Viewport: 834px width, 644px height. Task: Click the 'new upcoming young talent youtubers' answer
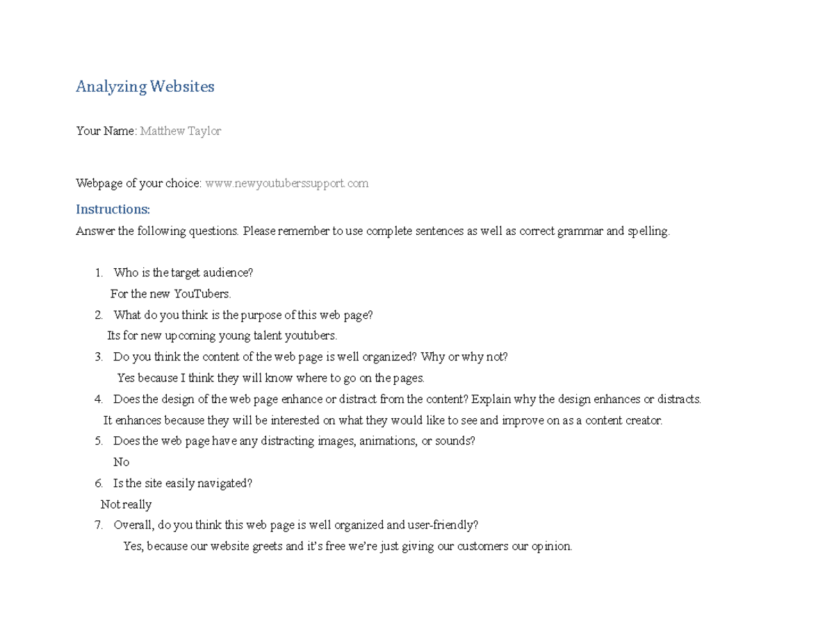tap(222, 336)
